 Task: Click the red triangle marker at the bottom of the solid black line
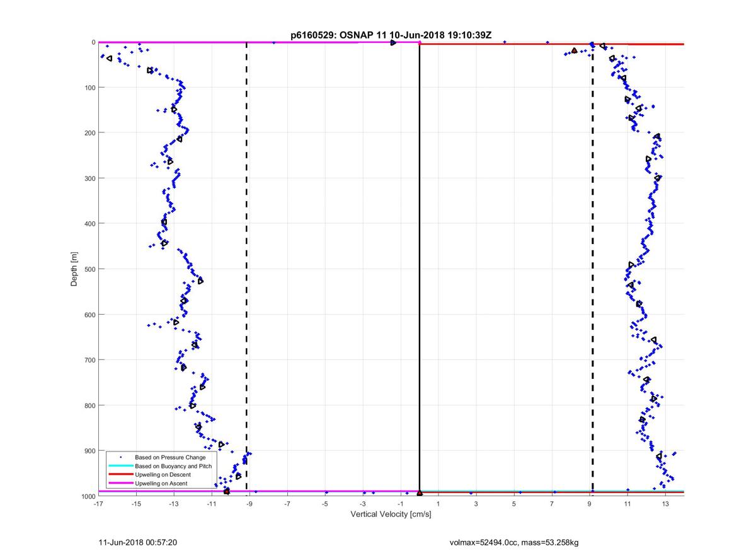[420, 493]
